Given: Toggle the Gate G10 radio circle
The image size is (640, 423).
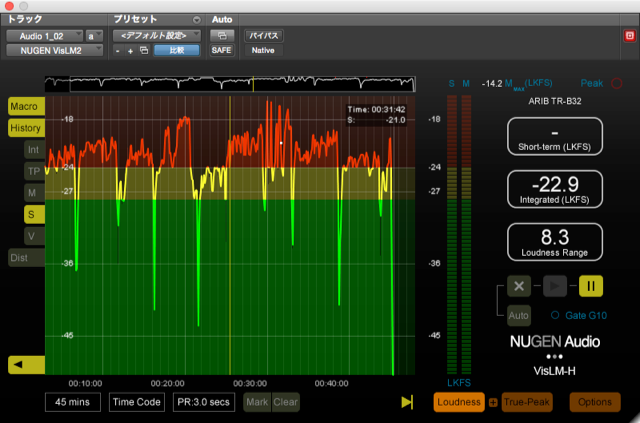Looking at the screenshot, I should coord(555,315).
